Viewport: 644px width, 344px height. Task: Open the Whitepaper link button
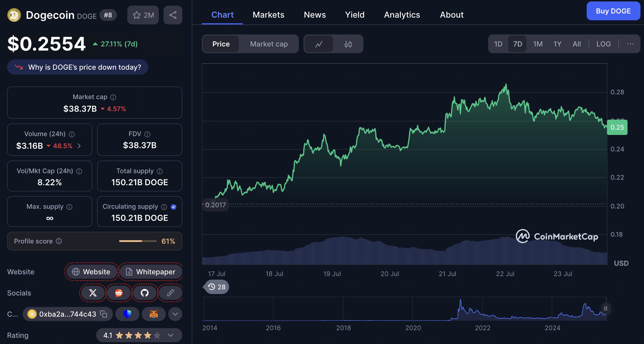click(x=151, y=272)
